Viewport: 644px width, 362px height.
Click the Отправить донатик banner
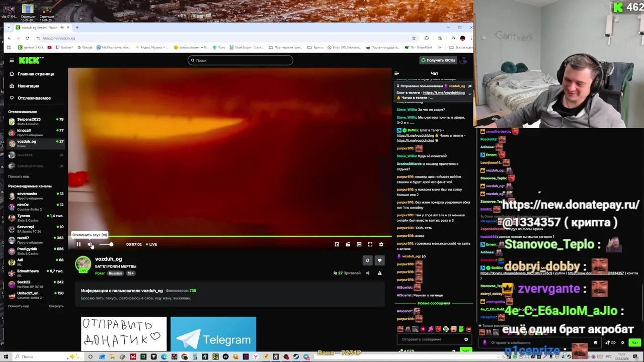point(124,333)
